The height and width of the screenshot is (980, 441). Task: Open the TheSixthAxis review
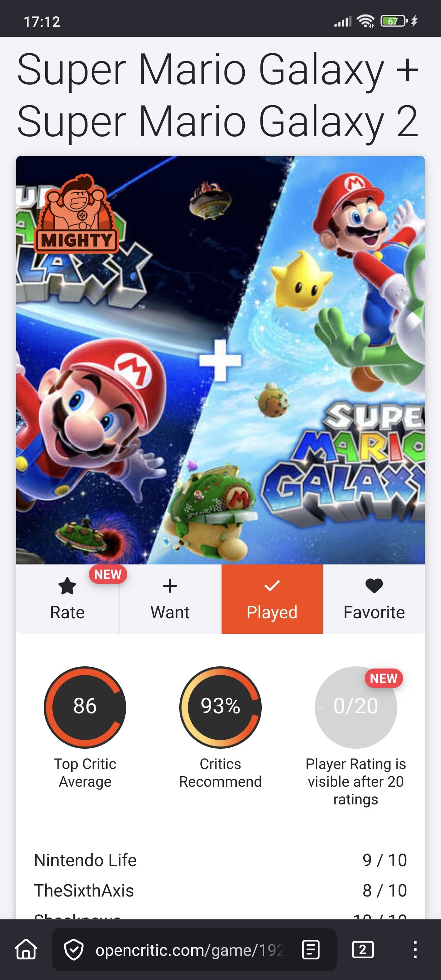(x=220, y=891)
